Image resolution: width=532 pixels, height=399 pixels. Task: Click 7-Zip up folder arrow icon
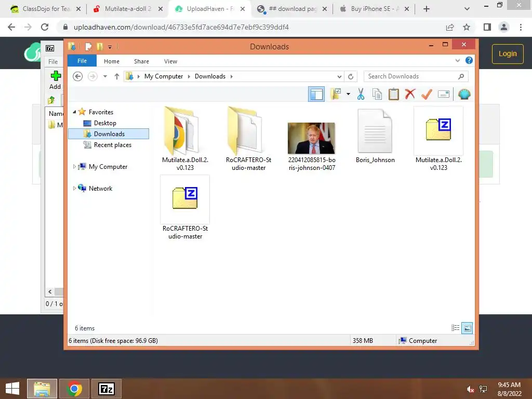pos(51,100)
